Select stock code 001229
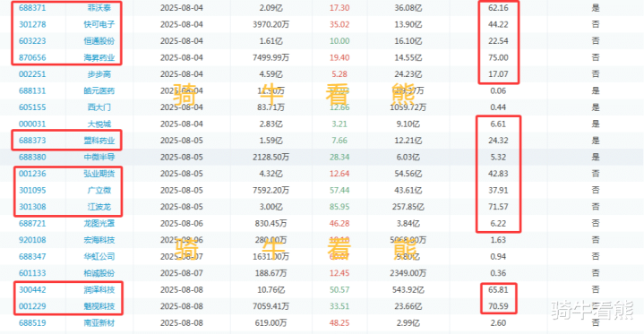This screenshot has width=644, height=334. point(32,306)
